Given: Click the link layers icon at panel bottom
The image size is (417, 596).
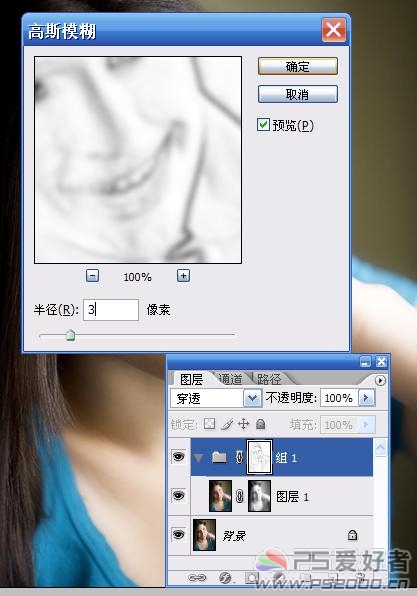Looking at the screenshot, I should (197, 578).
